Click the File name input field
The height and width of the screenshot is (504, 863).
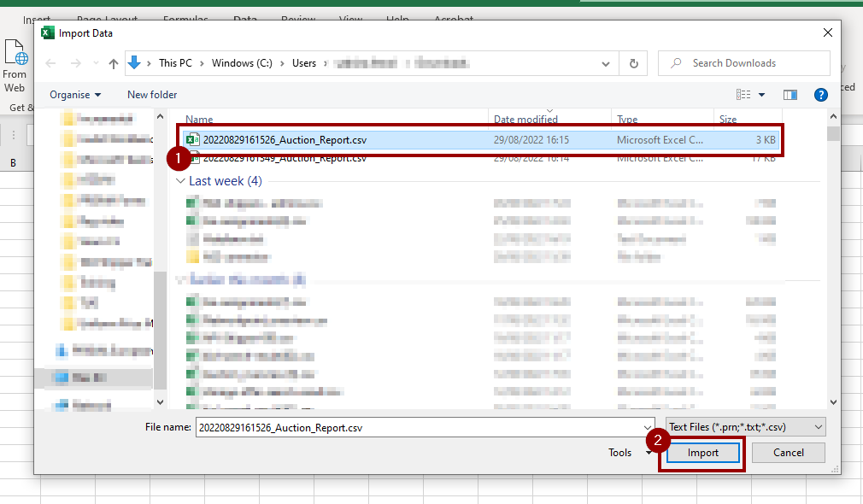tap(419, 426)
